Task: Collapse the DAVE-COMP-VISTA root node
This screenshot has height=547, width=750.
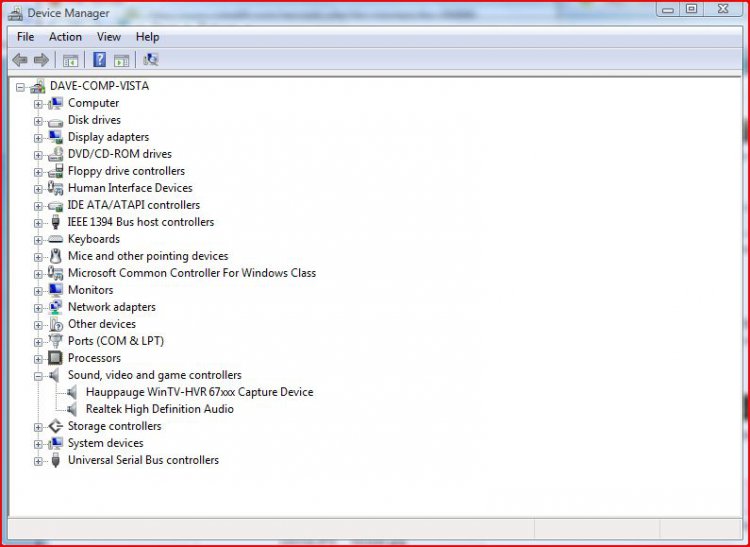Action: 20,86
